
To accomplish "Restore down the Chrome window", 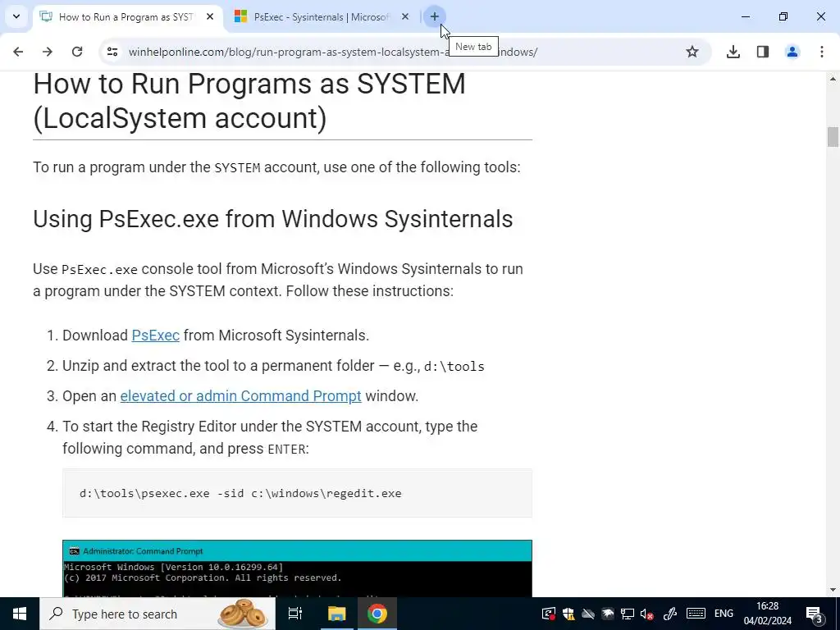I will pyautogui.click(x=783, y=16).
